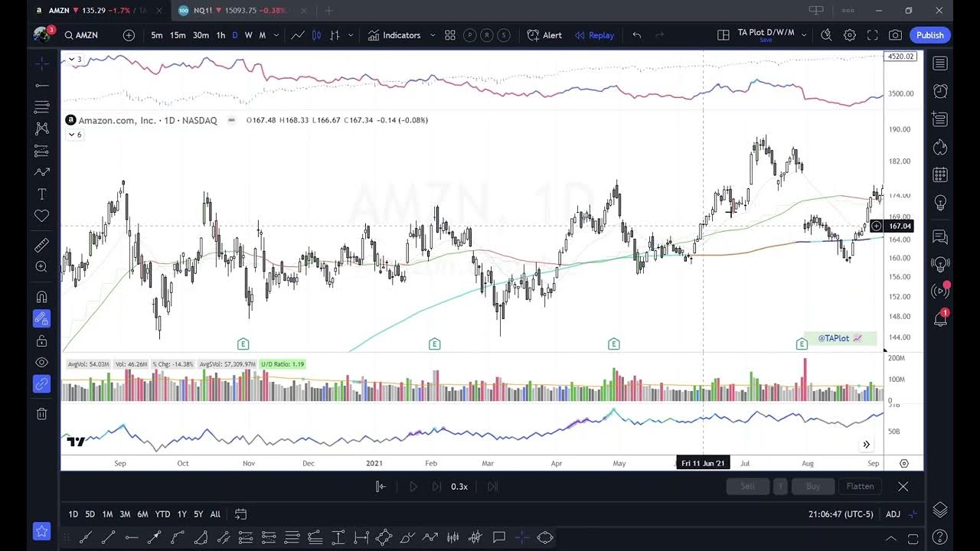Select the text annotation tool
The height and width of the screenshot is (551, 980).
click(x=42, y=194)
